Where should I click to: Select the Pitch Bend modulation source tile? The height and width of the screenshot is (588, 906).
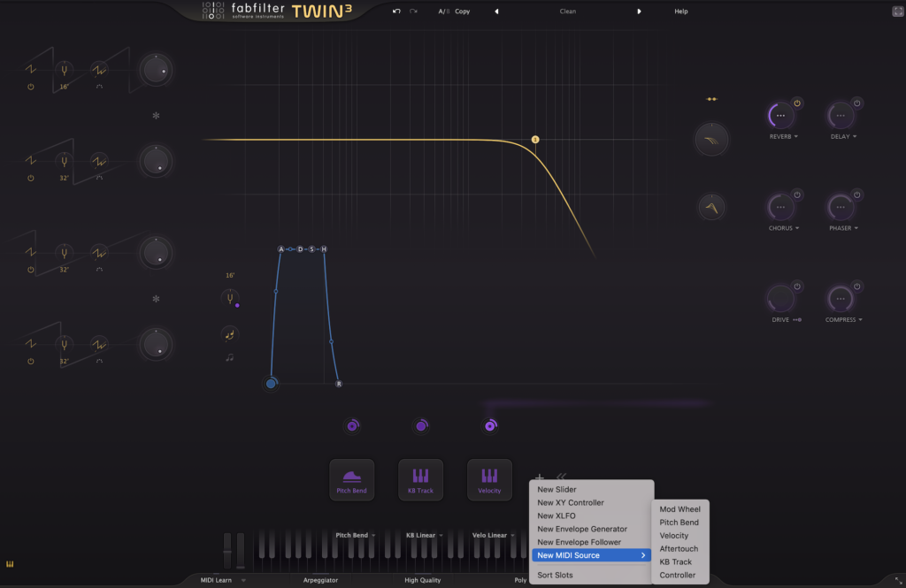[x=351, y=480]
